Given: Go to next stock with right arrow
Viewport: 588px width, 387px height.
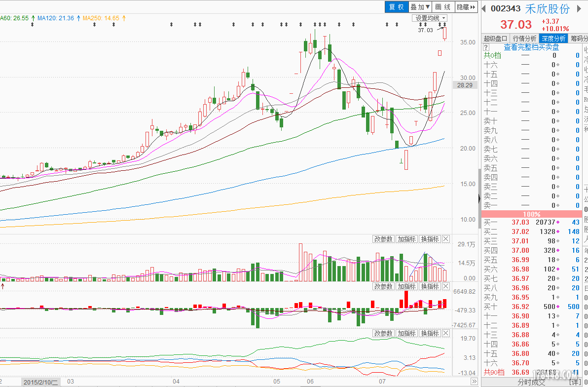Looking at the screenshot, I should click(580, 8).
